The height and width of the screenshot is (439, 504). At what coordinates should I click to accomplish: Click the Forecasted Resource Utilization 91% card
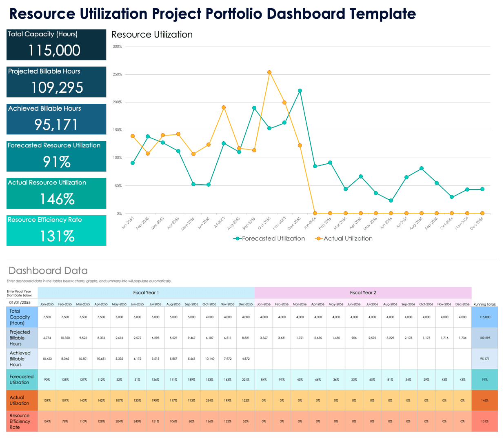coord(56,156)
